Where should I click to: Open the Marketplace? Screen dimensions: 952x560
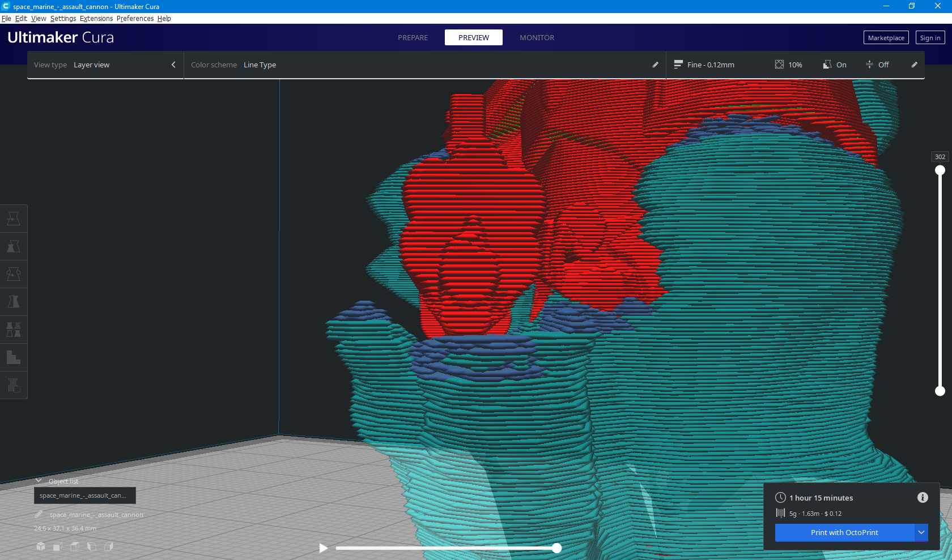(x=886, y=37)
